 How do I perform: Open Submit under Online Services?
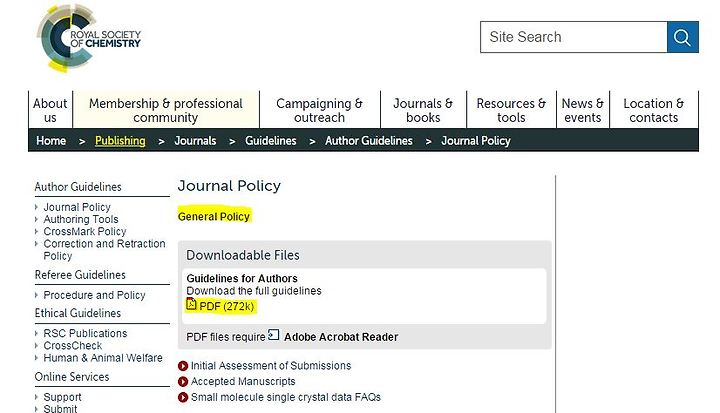coord(60,408)
